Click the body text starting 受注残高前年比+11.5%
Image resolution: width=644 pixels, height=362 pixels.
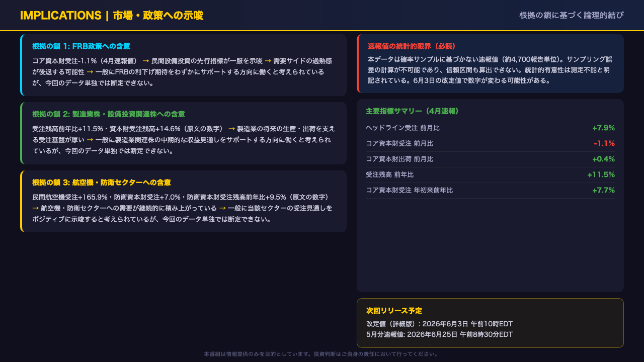click(184, 140)
